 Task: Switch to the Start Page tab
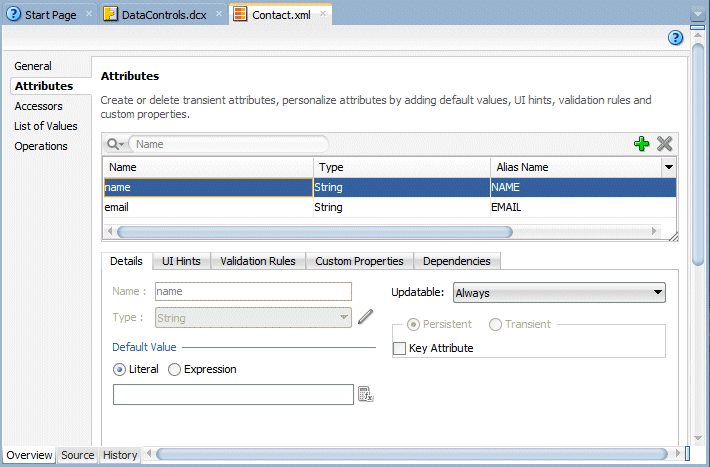(50, 15)
